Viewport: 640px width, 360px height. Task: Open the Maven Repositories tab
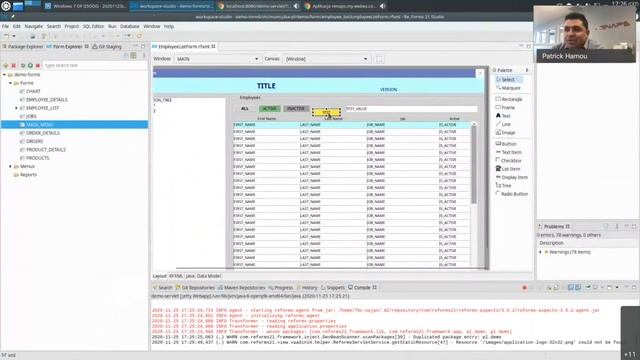point(242,288)
